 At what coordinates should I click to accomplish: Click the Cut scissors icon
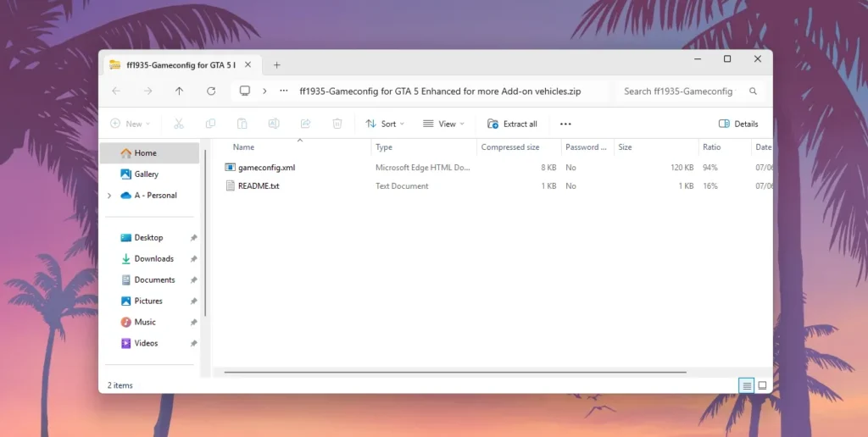(x=179, y=124)
